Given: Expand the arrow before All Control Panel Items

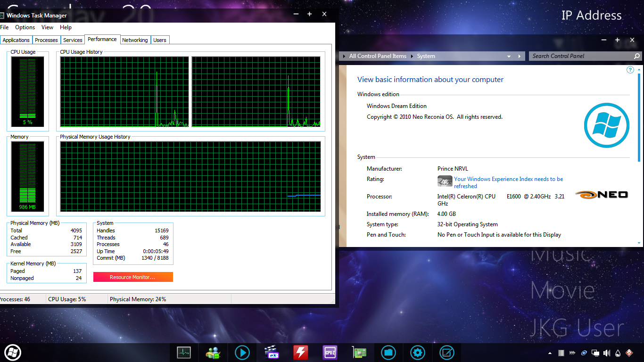Looking at the screenshot, I should [x=344, y=56].
